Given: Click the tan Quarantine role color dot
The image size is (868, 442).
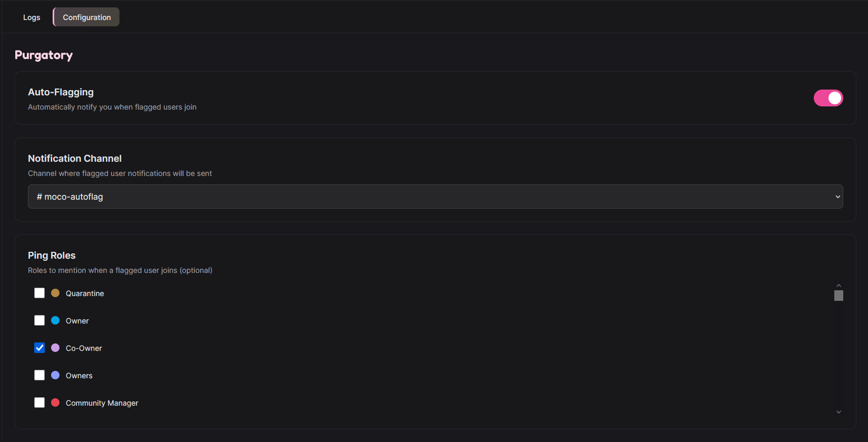Looking at the screenshot, I should [55, 293].
